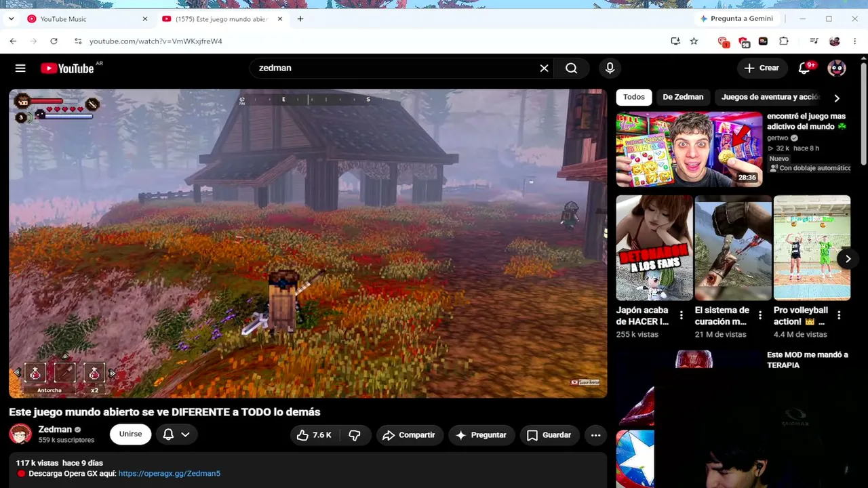Image resolution: width=868 pixels, height=488 pixels.
Task: Open YouTube notifications bell
Action: coord(804,68)
